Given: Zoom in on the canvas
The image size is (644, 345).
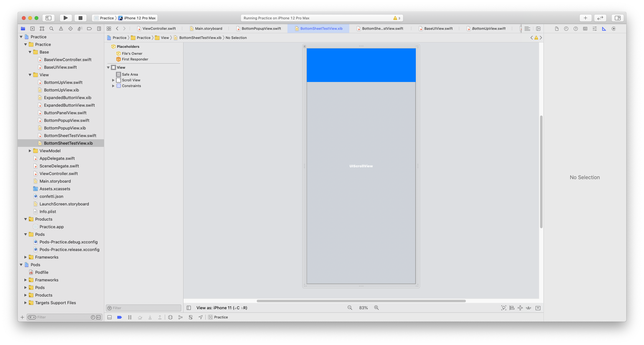Looking at the screenshot, I should (377, 308).
